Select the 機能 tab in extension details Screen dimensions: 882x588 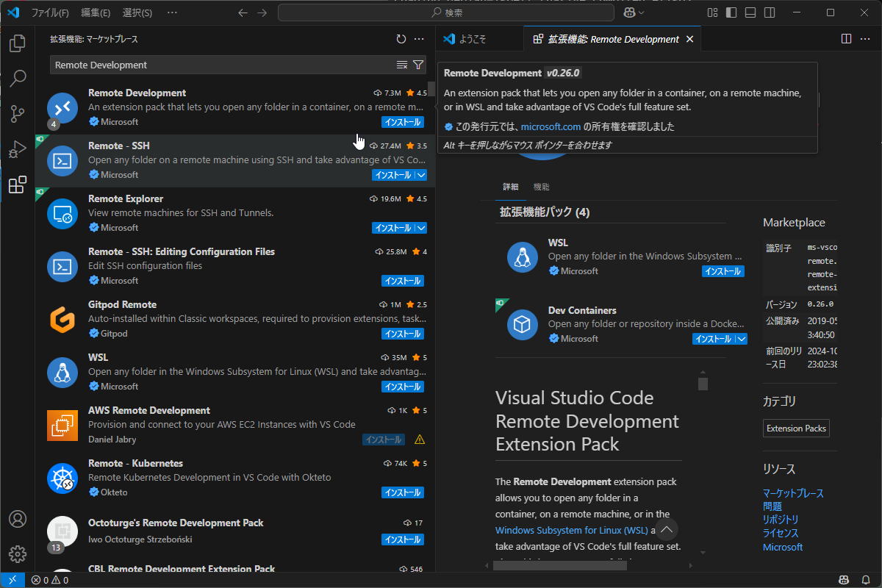(542, 187)
